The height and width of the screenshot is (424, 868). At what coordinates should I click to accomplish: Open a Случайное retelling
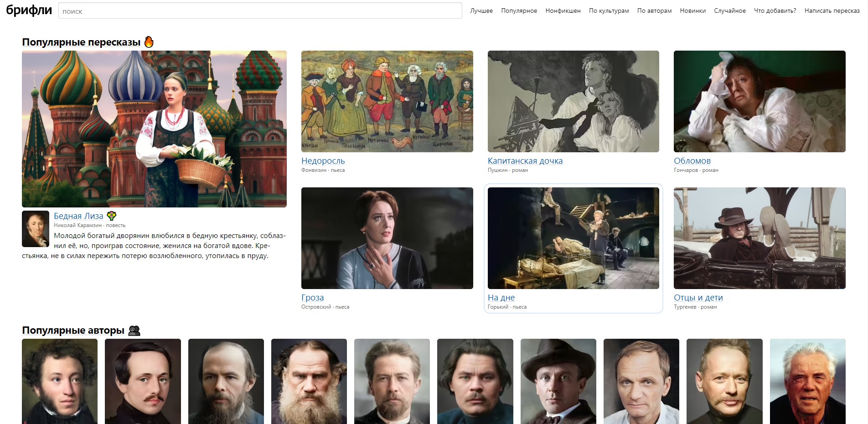(x=730, y=10)
